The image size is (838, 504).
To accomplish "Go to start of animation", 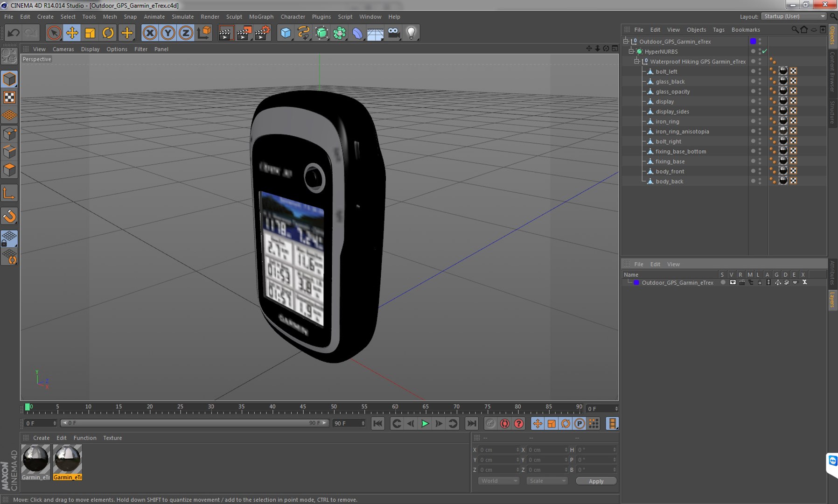I will pyautogui.click(x=378, y=423).
